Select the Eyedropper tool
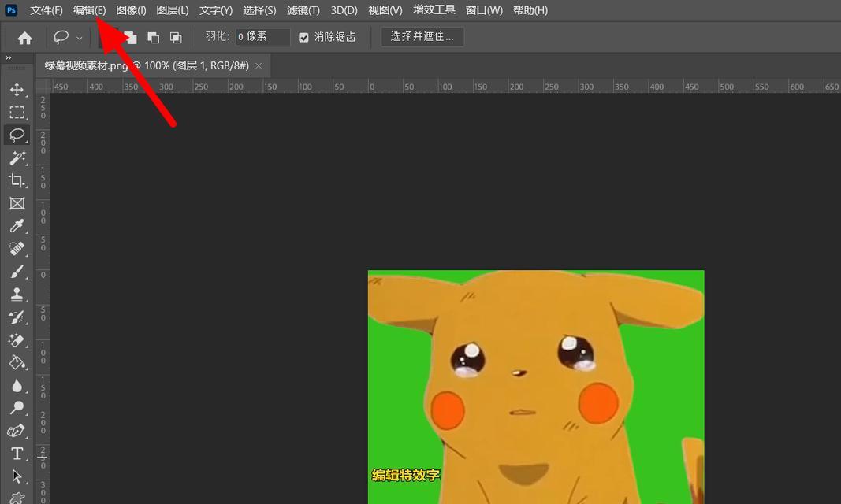This screenshot has width=841, height=504. (x=17, y=226)
